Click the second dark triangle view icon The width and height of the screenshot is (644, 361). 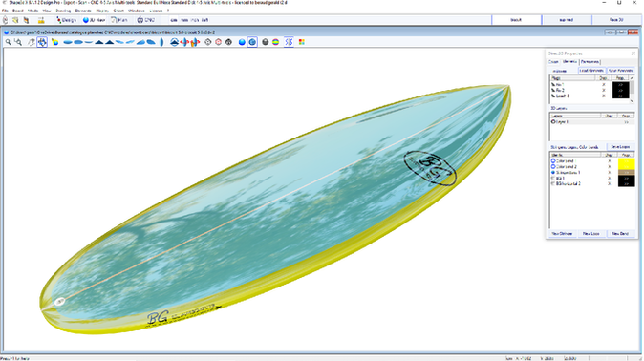[109, 42]
